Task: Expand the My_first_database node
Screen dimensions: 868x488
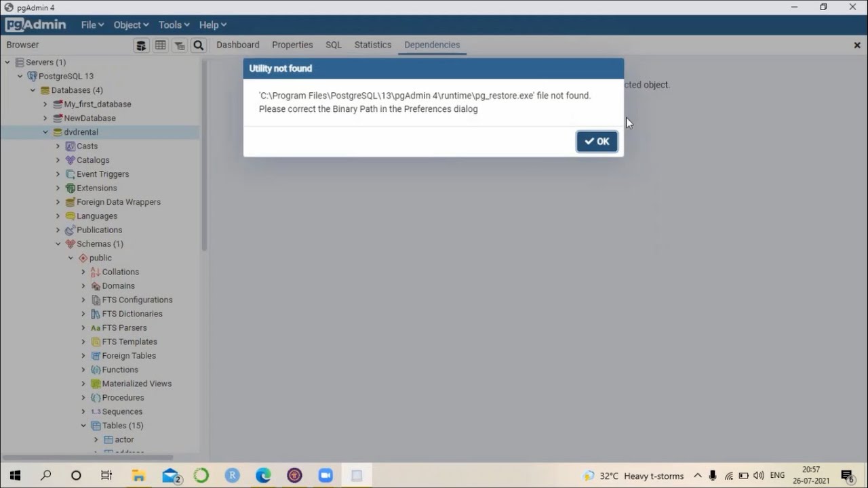Action: pos(45,104)
